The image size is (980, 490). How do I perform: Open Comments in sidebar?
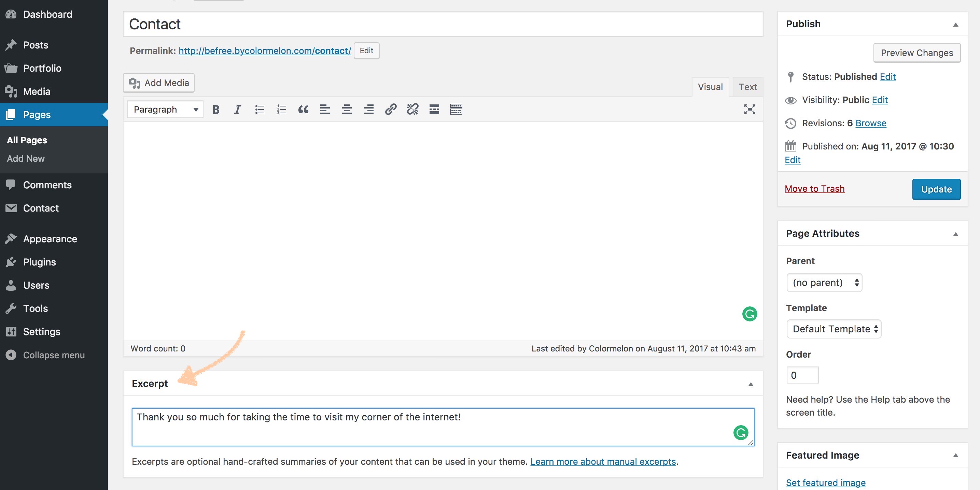(x=54, y=185)
